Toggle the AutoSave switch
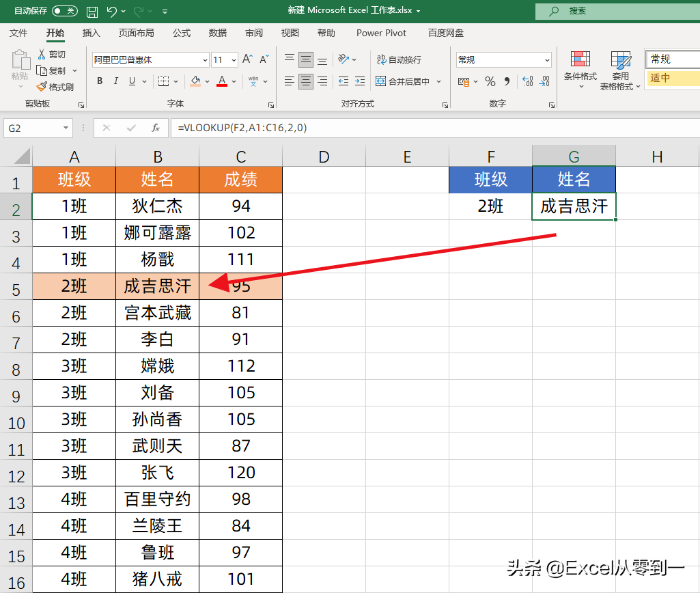 tap(65, 11)
